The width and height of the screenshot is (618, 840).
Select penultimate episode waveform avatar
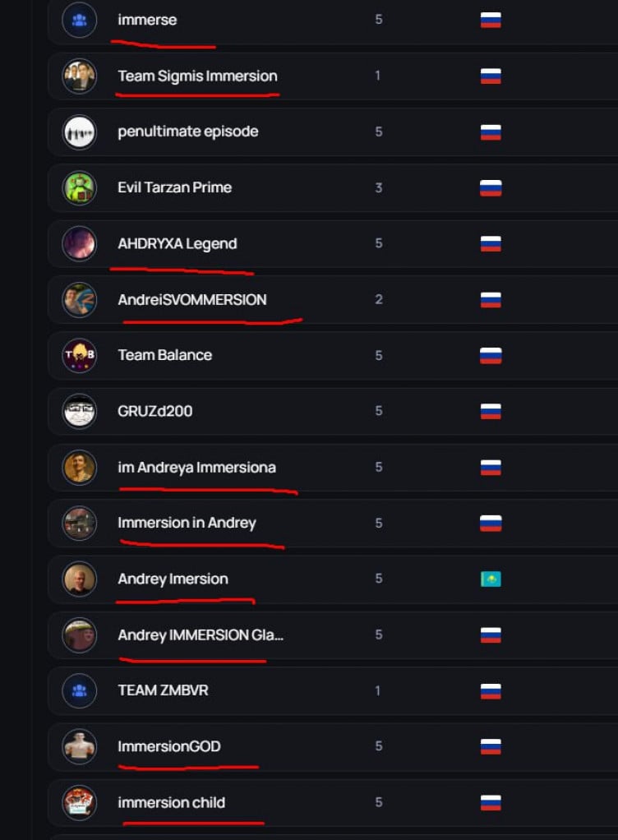pos(79,132)
